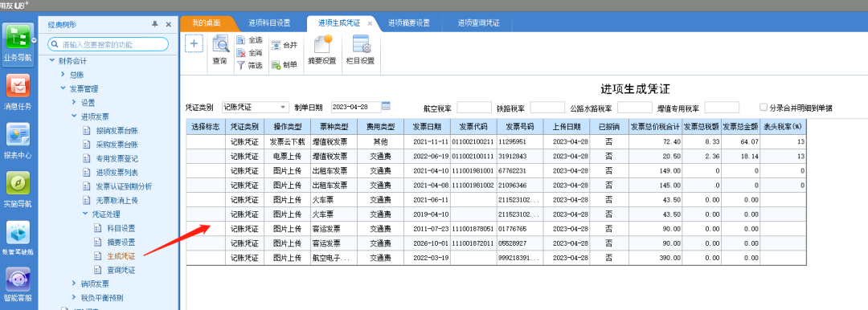This screenshot has width=868, height=310.
Task: Enable 分录合并明细到单据 checkbox
Action: tap(764, 108)
